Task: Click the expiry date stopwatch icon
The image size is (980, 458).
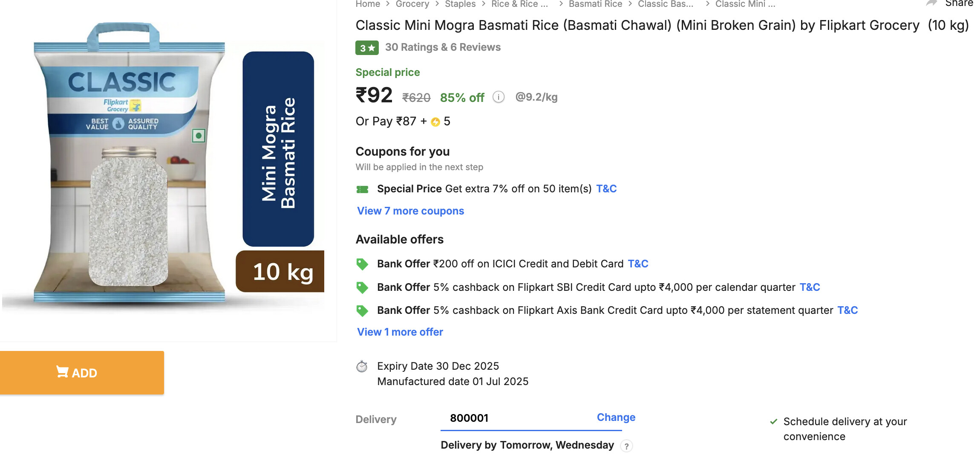Action: pyautogui.click(x=362, y=366)
